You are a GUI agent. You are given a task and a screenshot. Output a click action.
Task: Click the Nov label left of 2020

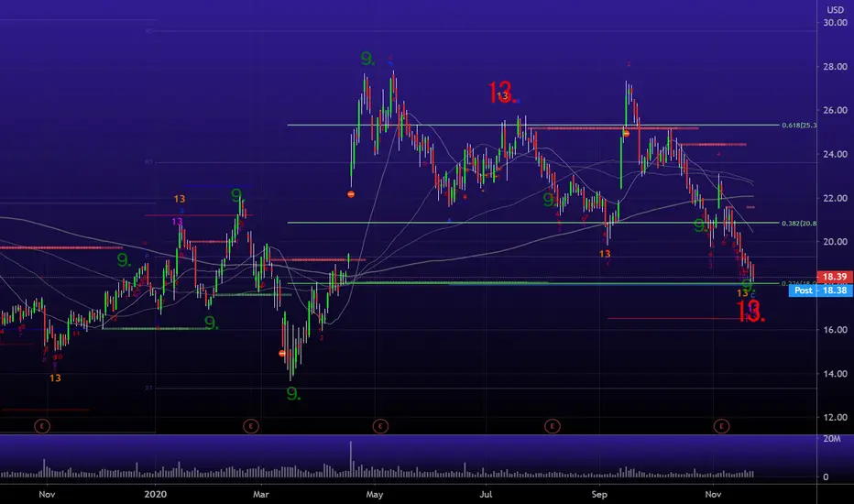(47, 494)
